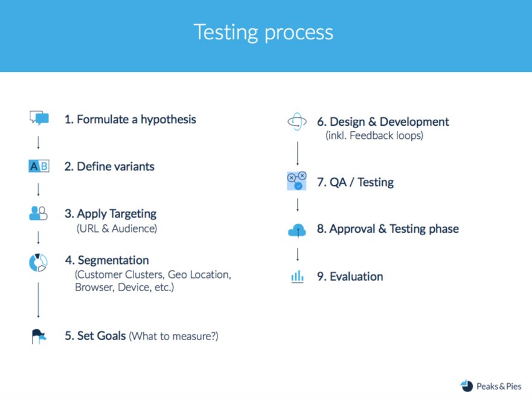Click the speech bubbles hypothesis icon
Viewport: 532px width, 400px height.
point(39,118)
